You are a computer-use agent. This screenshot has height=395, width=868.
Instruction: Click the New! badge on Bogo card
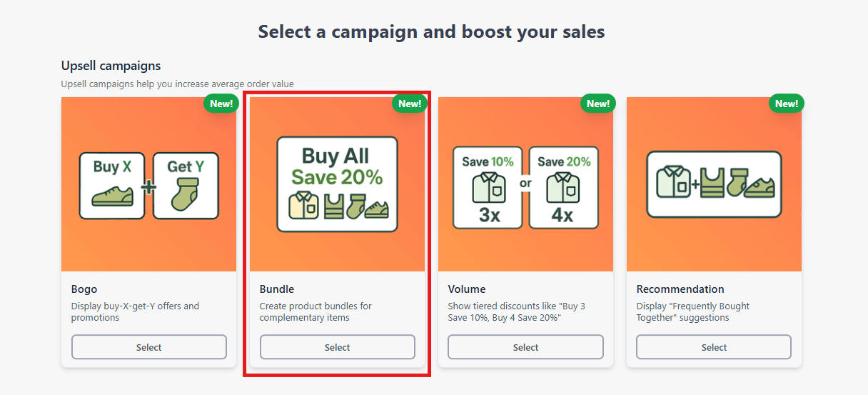221,104
